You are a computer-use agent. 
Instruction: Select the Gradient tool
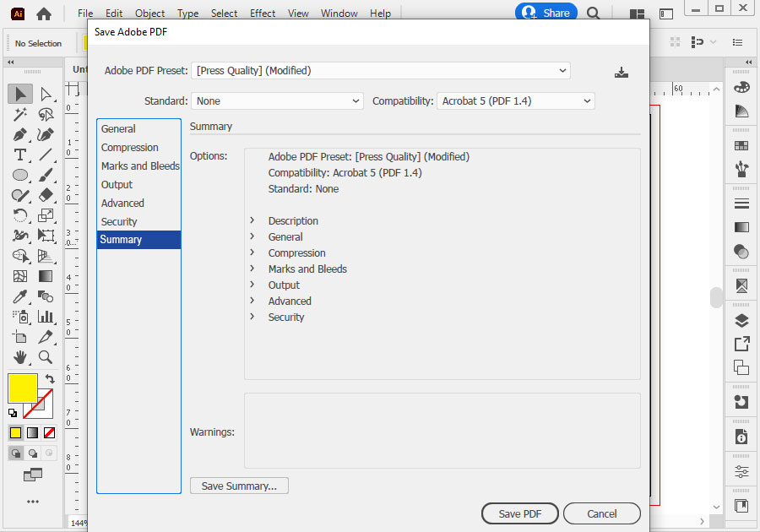[46, 276]
